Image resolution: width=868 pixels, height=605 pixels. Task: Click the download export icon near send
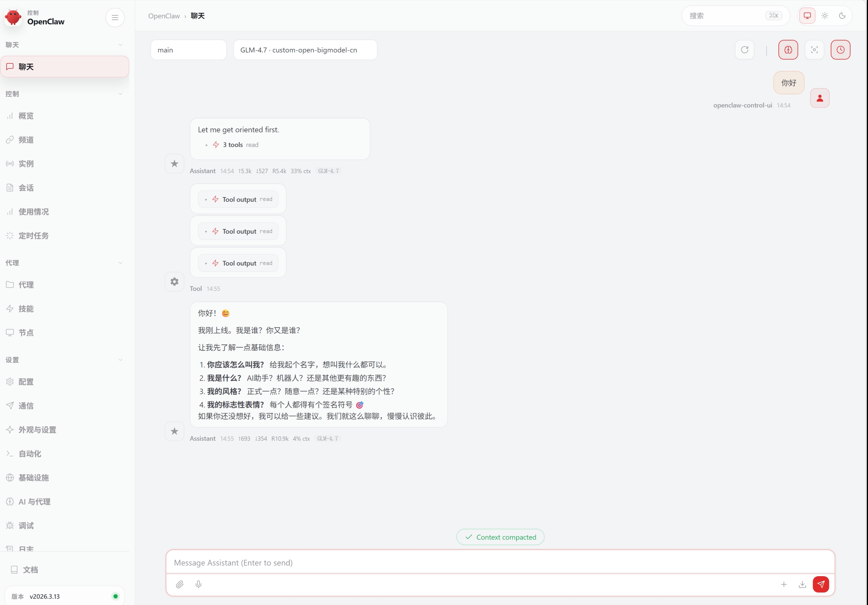(x=802, y=584)
